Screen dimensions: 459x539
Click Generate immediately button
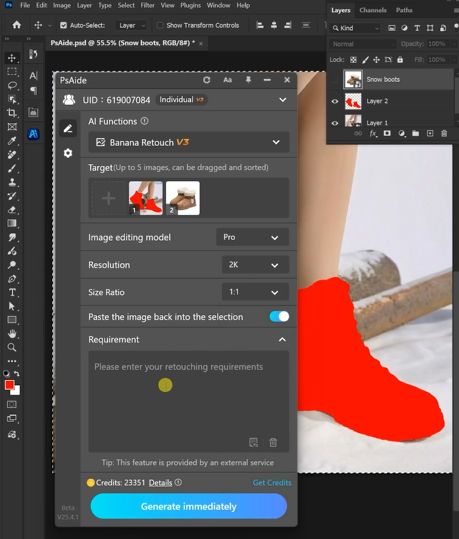coord(188,506)
